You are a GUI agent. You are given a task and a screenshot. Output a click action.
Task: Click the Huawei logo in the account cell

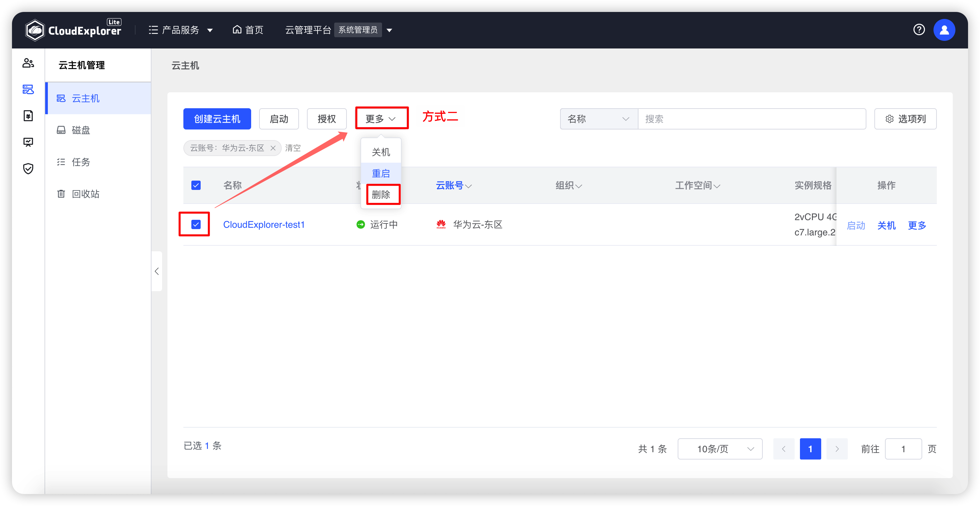point(441,224)
